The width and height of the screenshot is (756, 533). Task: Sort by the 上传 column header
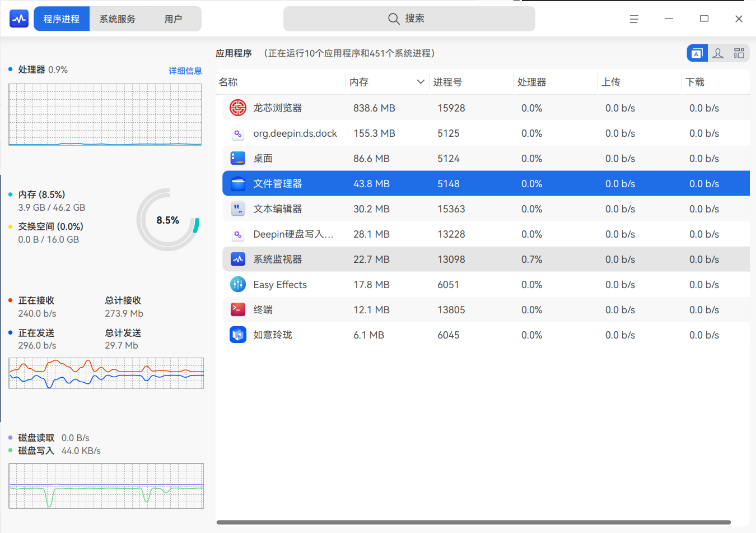point(640,82)
